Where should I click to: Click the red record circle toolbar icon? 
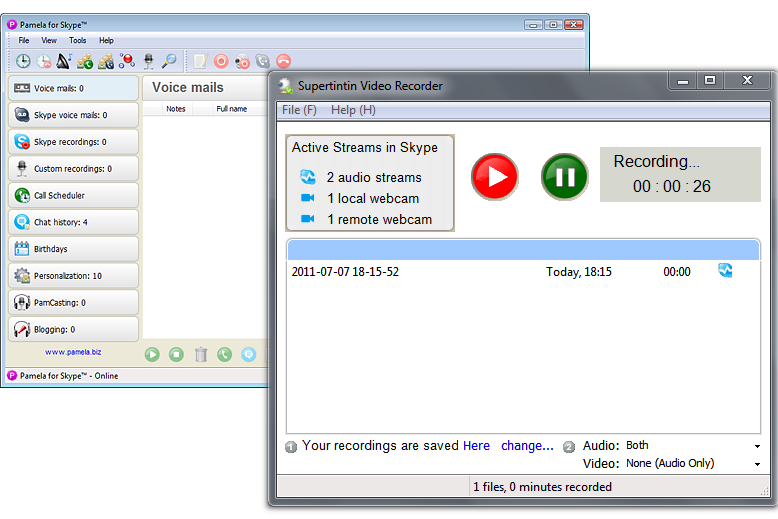(x=221, y=61)
